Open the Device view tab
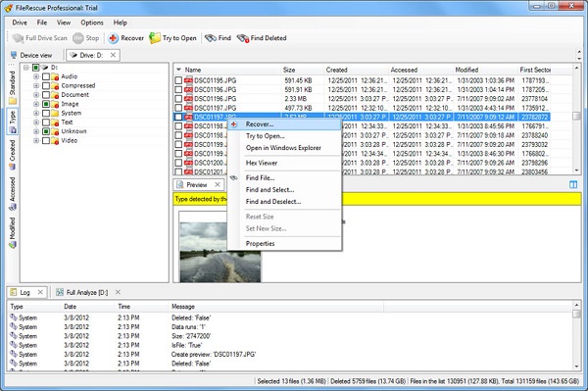The width and height of the screenshot is (588, 391). point(31,56)
